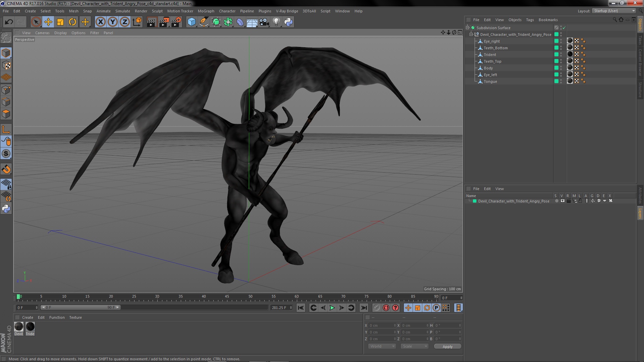Viewport: 644px width, 362px height.
Task: Enable Edges mode
Action: click(6, 102)
